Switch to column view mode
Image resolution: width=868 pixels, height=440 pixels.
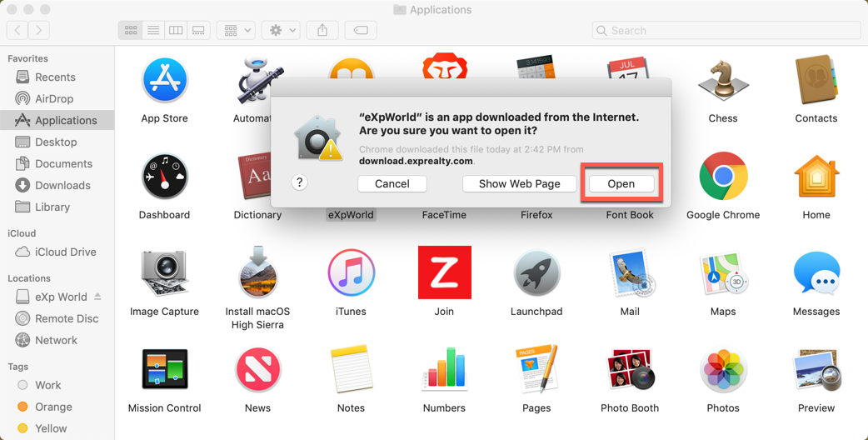coord(176,31)
